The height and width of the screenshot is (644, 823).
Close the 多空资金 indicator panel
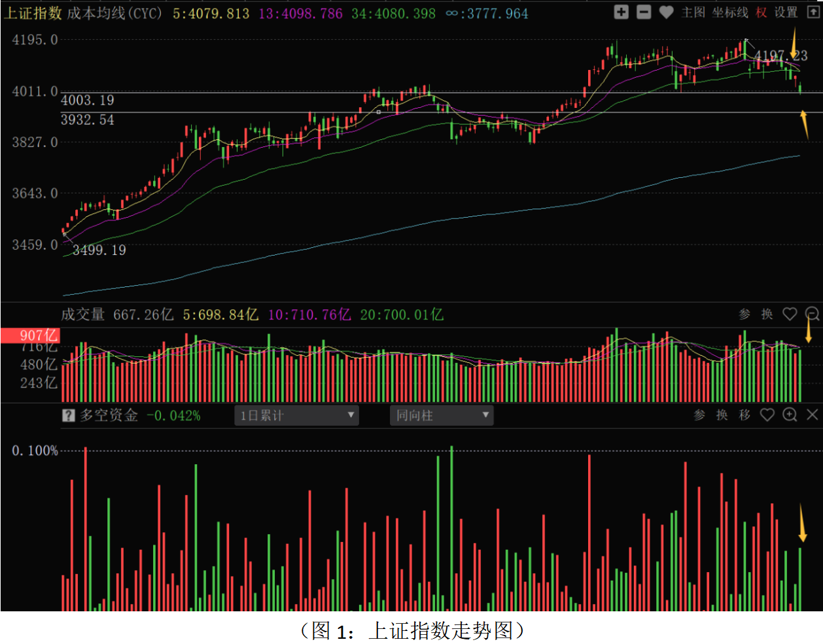tap(812, 415)
